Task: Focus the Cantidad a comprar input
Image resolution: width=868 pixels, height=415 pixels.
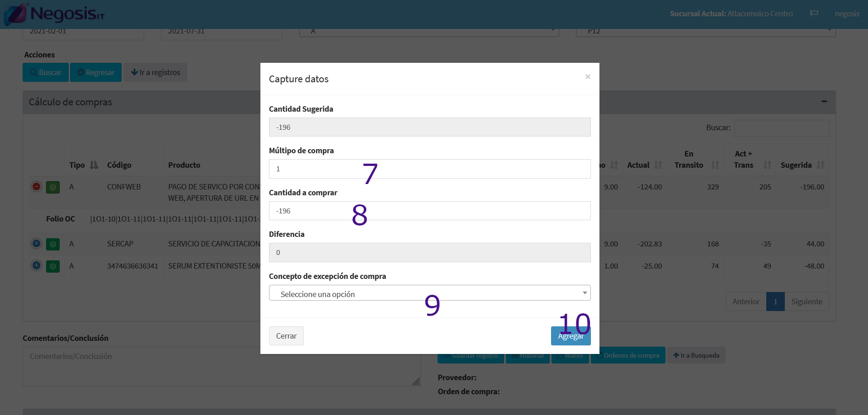Action: tap(429, 211)
